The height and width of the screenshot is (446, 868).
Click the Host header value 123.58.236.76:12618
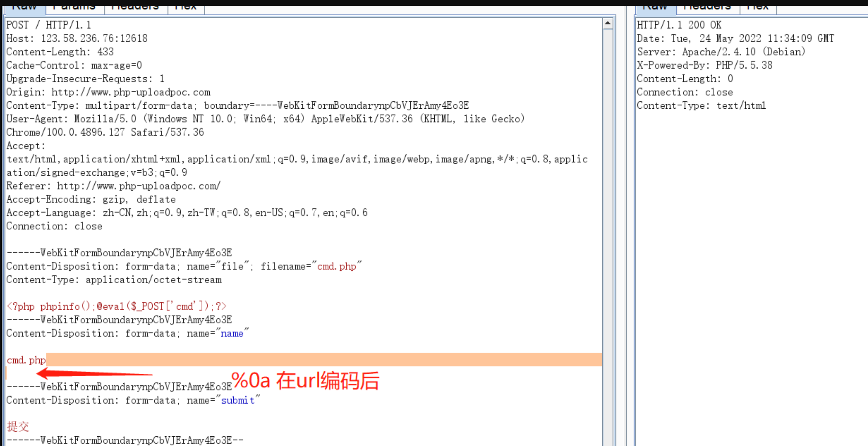tap(94, 38)
